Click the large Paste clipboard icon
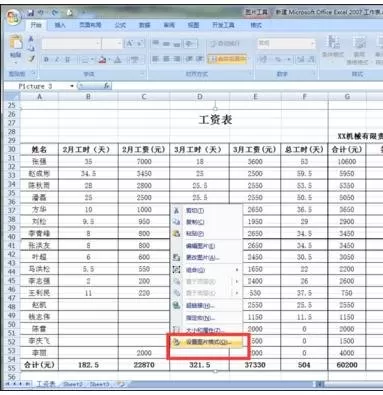The height and width of the screenshot is (395, 383). click(x=16, y=42)
